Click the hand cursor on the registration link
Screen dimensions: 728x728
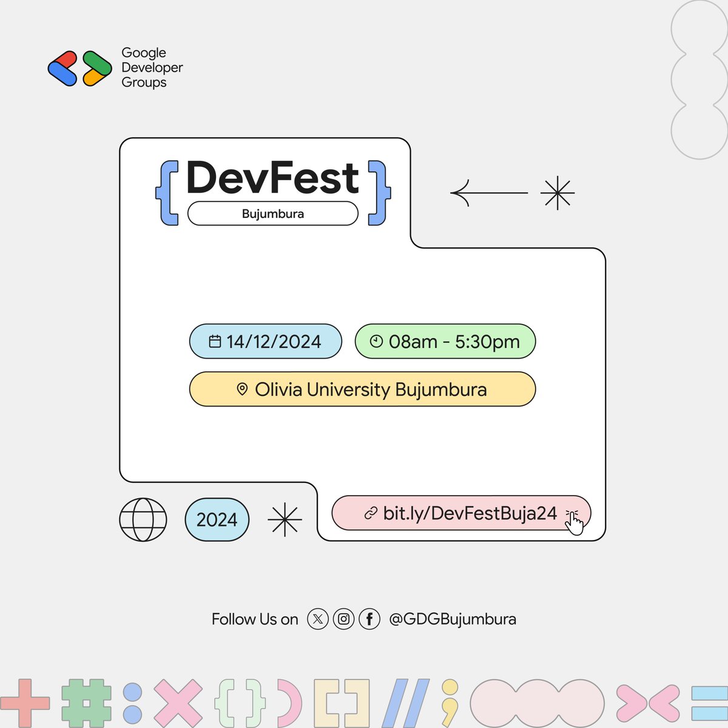(574, 523)
